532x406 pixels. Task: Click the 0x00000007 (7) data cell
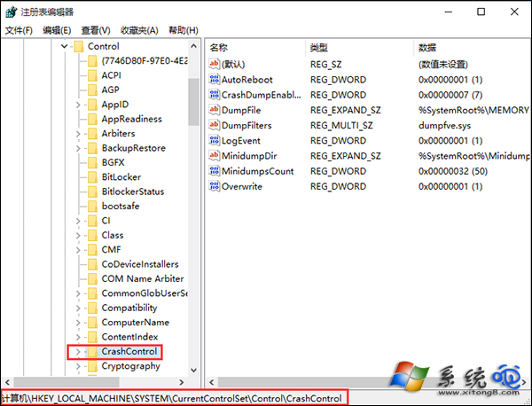click(x=450, y=95)
